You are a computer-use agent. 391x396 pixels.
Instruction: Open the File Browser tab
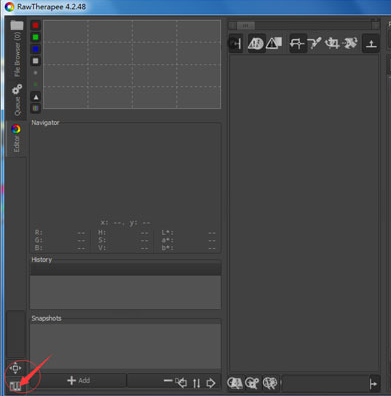coord(16,49)
